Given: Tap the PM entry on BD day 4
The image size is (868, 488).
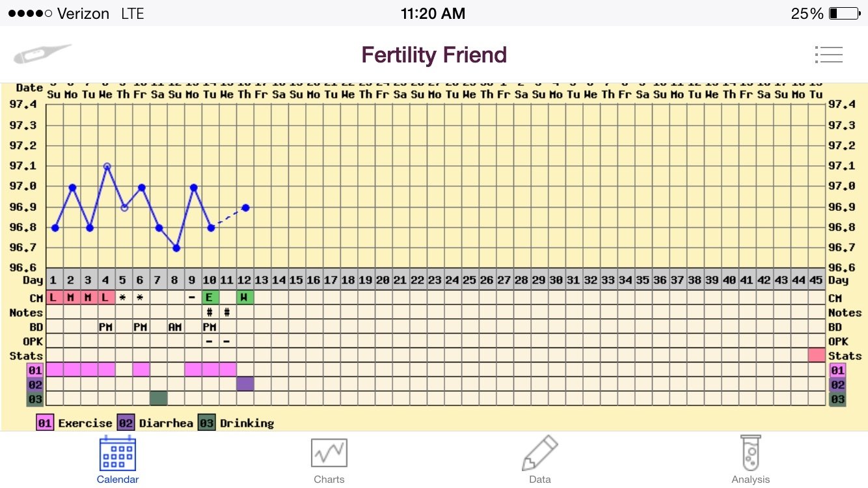Looking at the screenshot, I should pyautogui.click(x=106, y=327).
